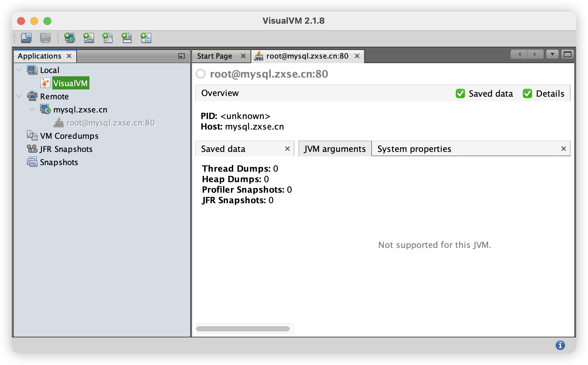Click the JMX icon beside root@mysql.zxse.cn:80 in tree
Image resolution: width=588 pixels, height=365 pixels.
[59, 123]
